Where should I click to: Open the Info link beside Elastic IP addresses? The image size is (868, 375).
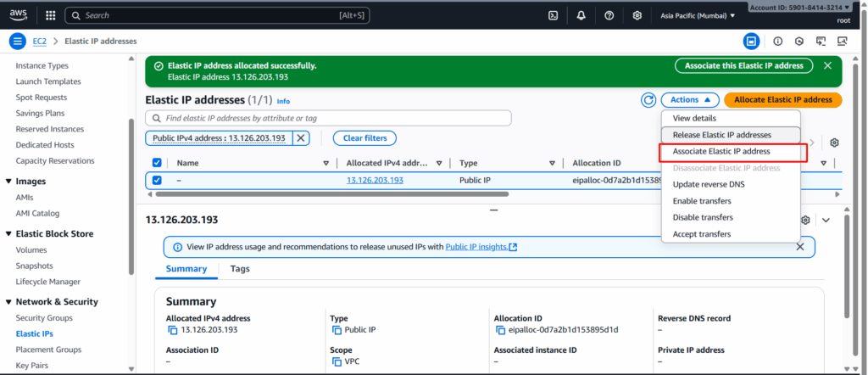[283, 101]
